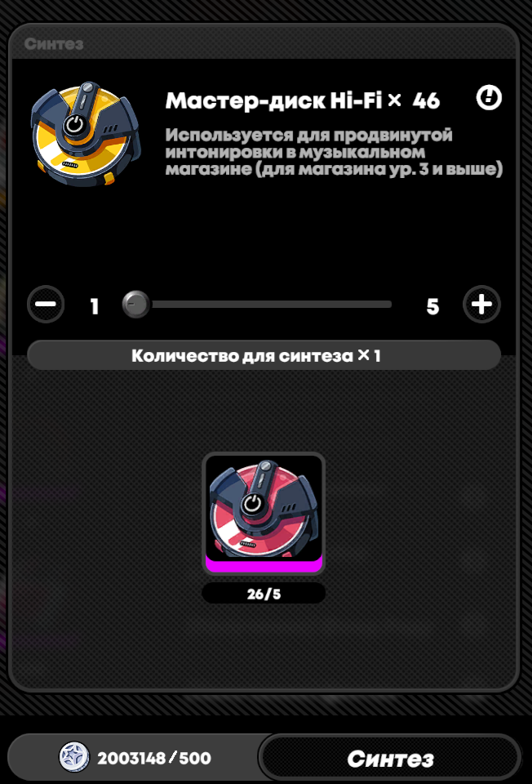The width and height of the screenshot is (532, 784).
Task: Click the silver star coin icon
Action: (x=74, y=756)
